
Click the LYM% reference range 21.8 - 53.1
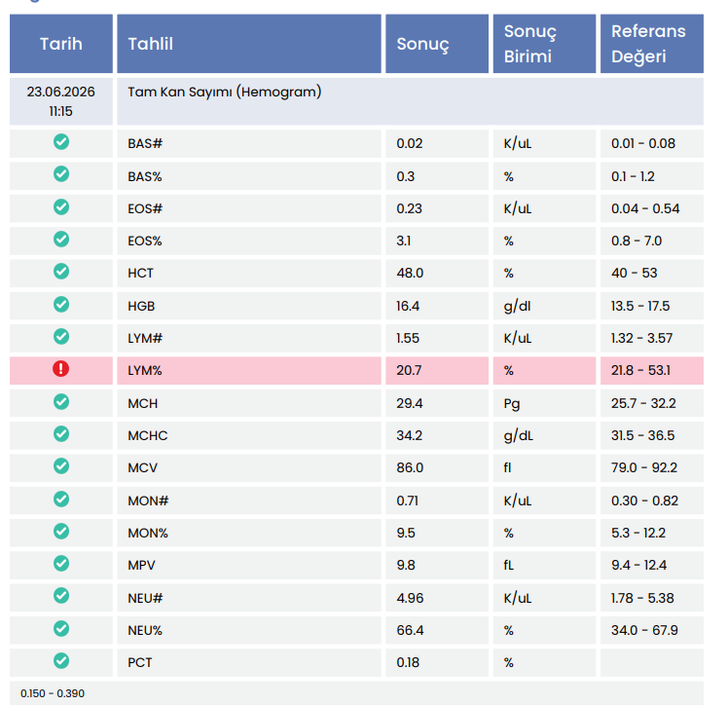tap(640, 371)
